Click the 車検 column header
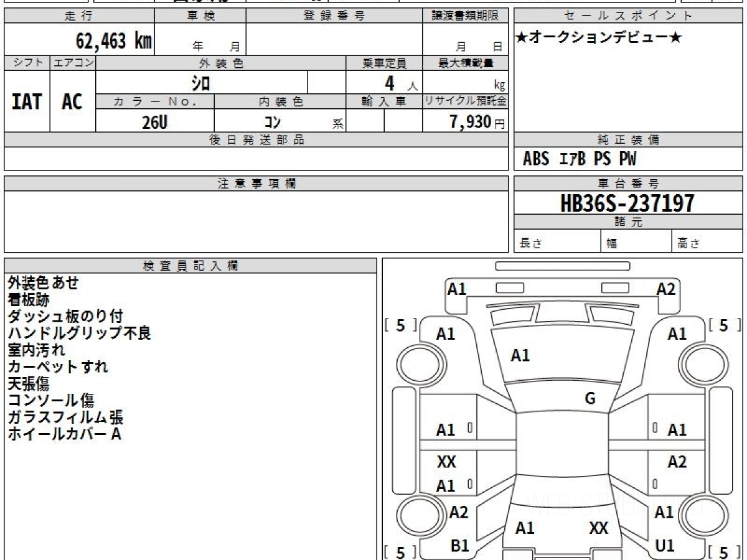This screenshot has width=747, height=560. tap(200, 16)
